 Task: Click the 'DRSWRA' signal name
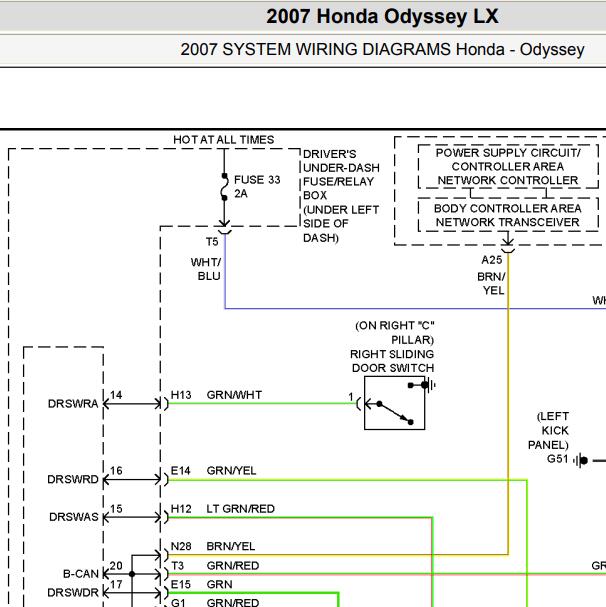[x=73, y=404]
